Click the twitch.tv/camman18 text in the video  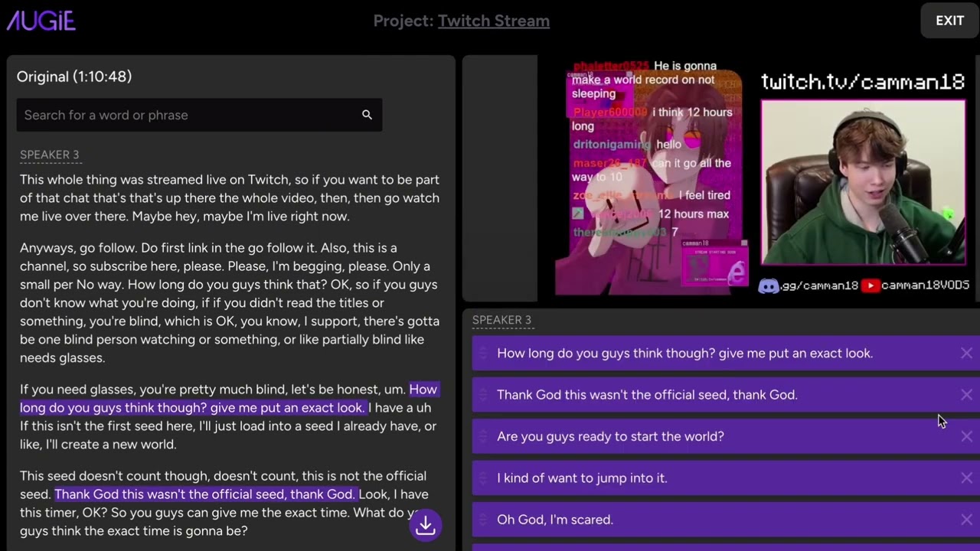(863, 82)
